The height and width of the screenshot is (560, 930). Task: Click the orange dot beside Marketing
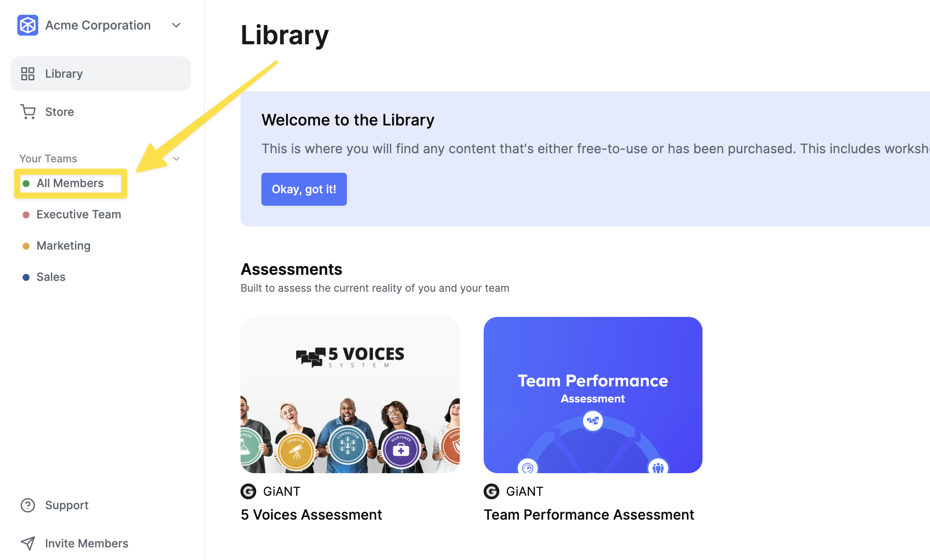[26, 246]
